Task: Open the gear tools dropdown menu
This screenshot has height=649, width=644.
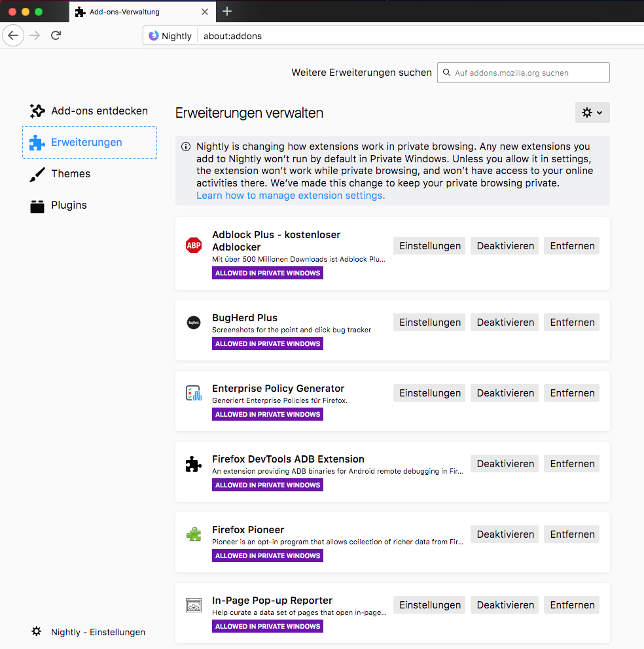Action: click(x=592, y=113)
